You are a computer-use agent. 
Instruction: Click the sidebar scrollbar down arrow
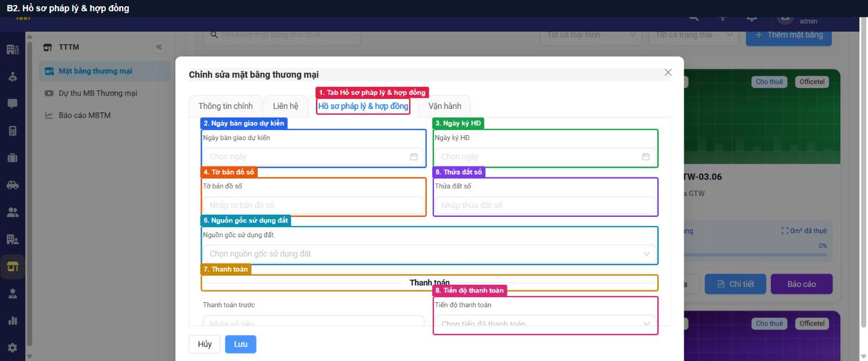pos(29,356)
